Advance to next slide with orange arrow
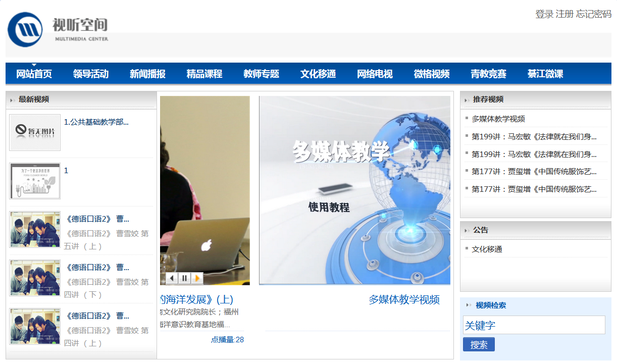The image size is (617, 364). click(197, 278)
